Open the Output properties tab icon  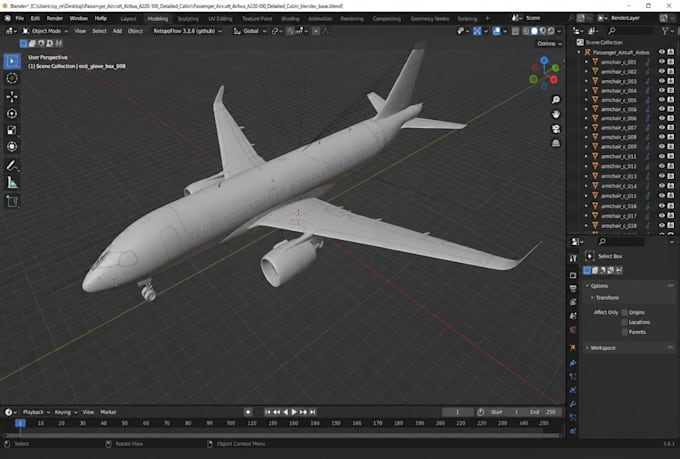(x=573, y=289)
